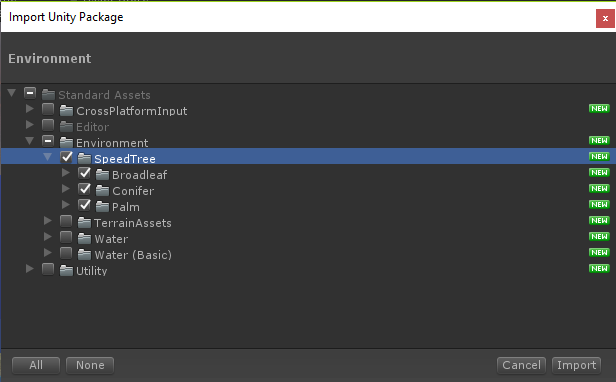The width and height of the screenshot is (616, 382).
Task: Uncheck the Broadleaf checkbox
Action: (x=84, y=173)
